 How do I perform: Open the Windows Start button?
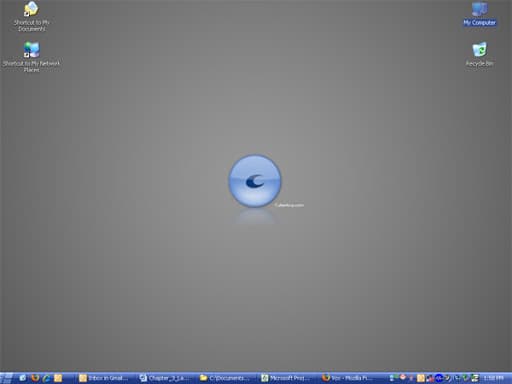[7, 378]
